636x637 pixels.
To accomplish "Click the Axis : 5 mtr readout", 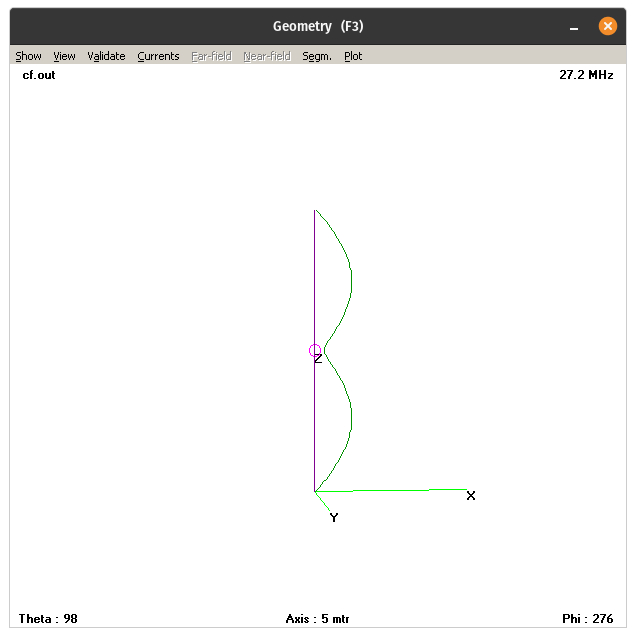I will [317, 619].
